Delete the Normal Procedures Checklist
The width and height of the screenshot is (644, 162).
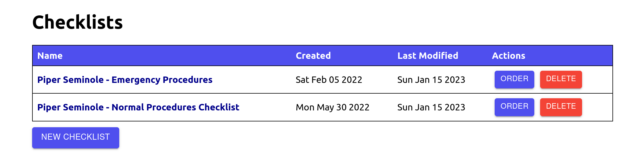point(561,107)
